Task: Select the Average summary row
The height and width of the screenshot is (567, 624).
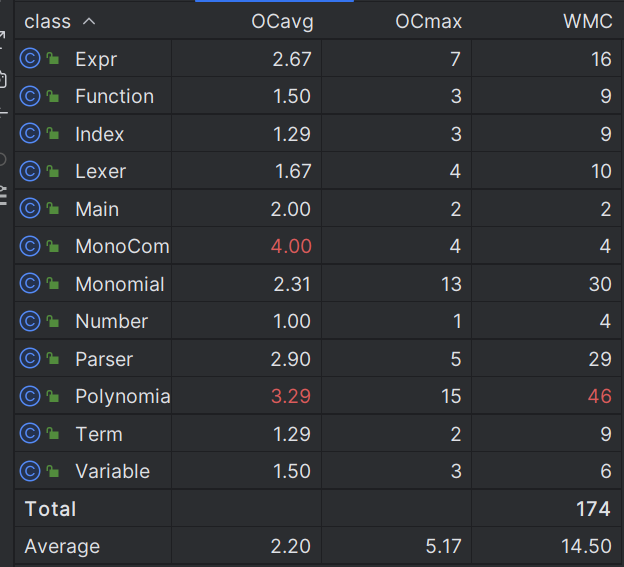Action: (318, 546)
